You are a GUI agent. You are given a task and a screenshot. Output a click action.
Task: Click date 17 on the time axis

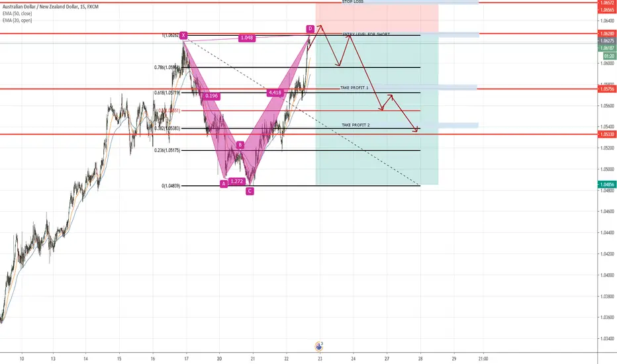[x=186, y=359]
